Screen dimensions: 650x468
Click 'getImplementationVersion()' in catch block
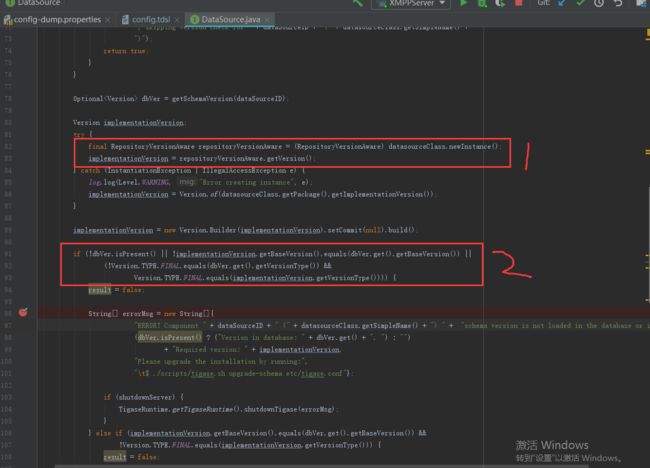[382, 194]
